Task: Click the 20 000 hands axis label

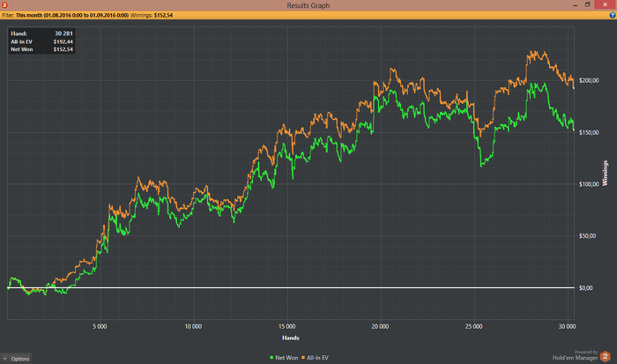Action: [380, 327]
